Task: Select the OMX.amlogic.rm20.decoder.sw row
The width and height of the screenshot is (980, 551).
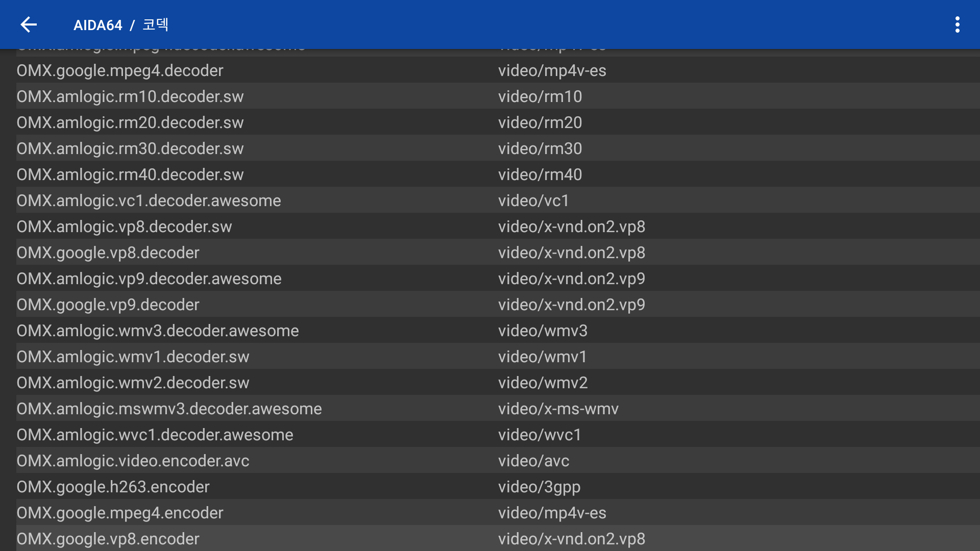Action: [130, 122]
